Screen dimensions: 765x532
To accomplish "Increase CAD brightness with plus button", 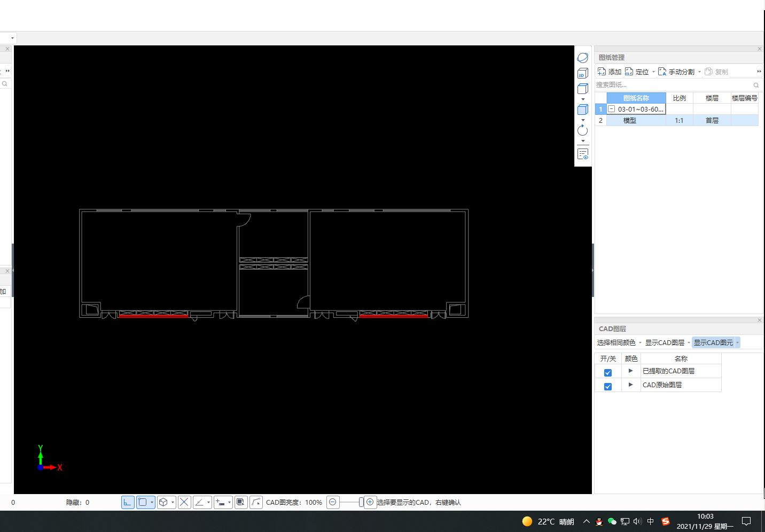I will coord(370,502).
